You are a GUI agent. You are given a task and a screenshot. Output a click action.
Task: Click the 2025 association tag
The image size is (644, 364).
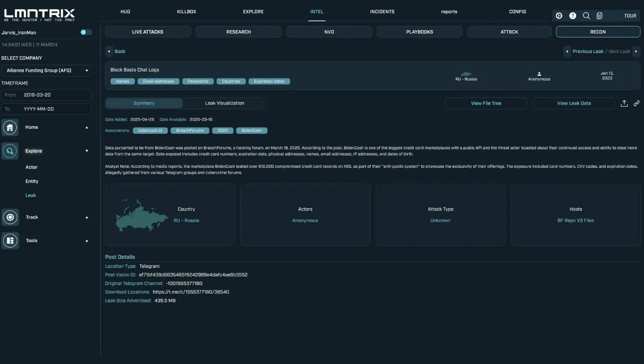point(223,131)
